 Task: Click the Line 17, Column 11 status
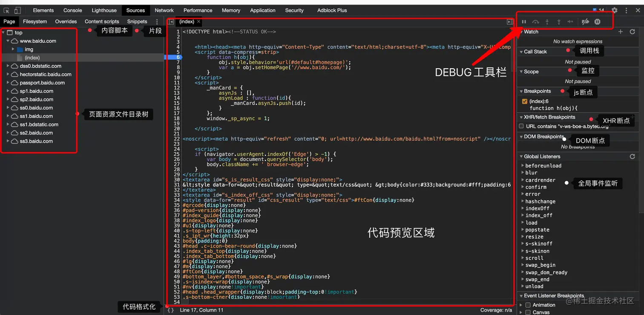[201, 310]
